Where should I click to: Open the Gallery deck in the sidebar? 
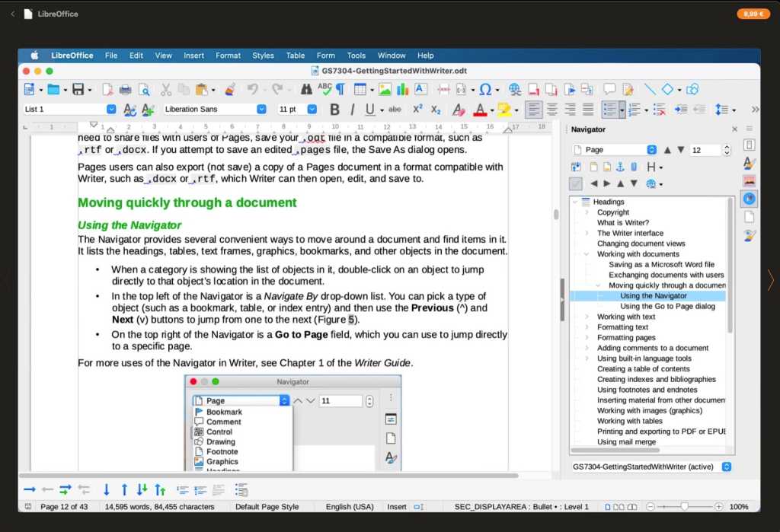(750, 181)
